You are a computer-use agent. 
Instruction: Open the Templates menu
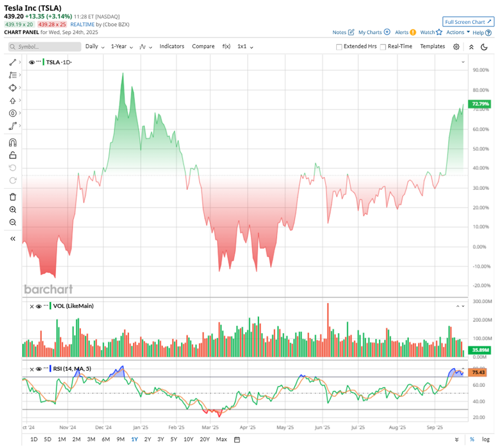[432, 47]
